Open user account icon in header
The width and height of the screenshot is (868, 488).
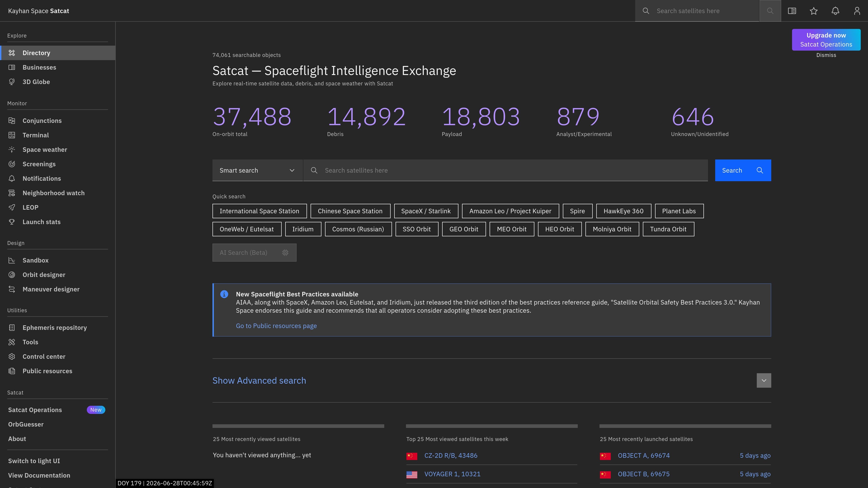click(x=857, y=11)
